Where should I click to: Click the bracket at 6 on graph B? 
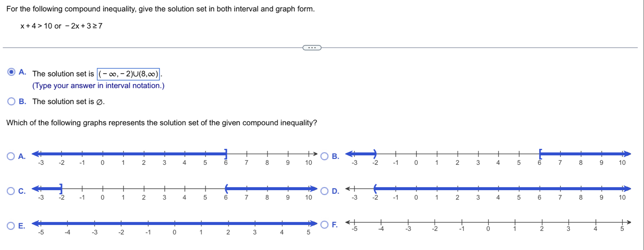[x=540, y=154]
